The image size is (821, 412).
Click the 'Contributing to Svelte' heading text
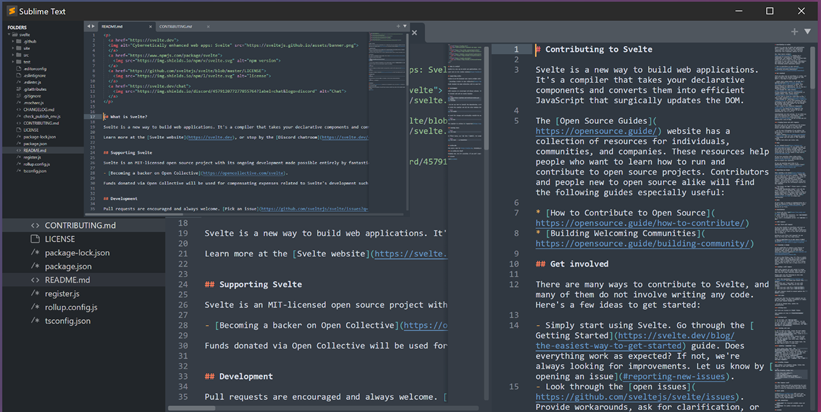(x=598, y=49)
